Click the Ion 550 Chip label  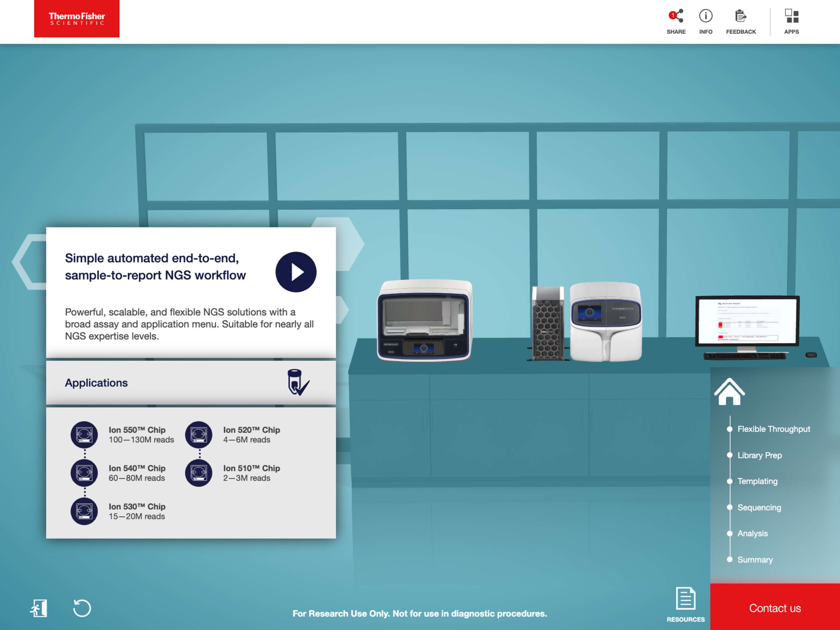click(137, 430)
